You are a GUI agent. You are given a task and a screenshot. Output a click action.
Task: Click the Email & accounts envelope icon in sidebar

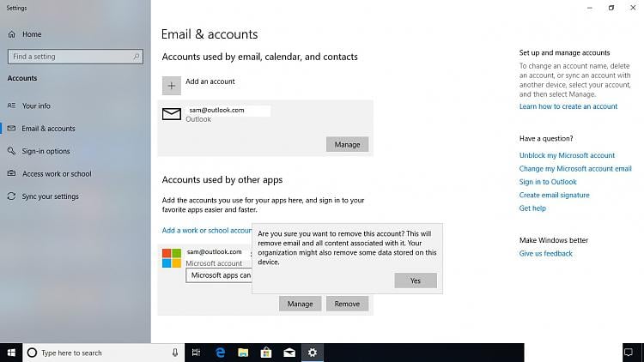click(11, 129)
